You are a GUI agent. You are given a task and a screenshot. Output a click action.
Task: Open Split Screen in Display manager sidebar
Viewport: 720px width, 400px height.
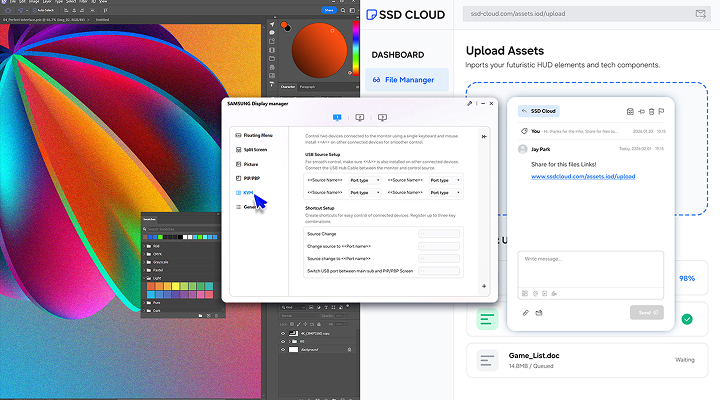(x=251, y=150)
